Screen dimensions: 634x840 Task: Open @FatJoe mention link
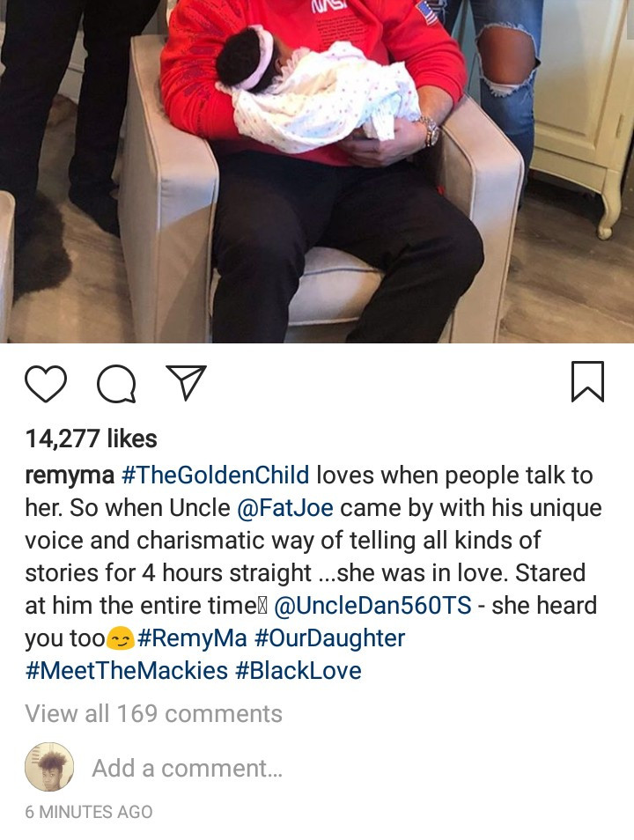(285, 508)
